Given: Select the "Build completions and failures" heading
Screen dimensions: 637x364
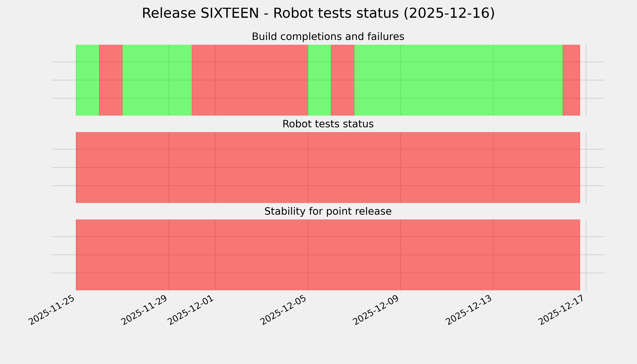Looking at the screenshot, I should (328, 37).
